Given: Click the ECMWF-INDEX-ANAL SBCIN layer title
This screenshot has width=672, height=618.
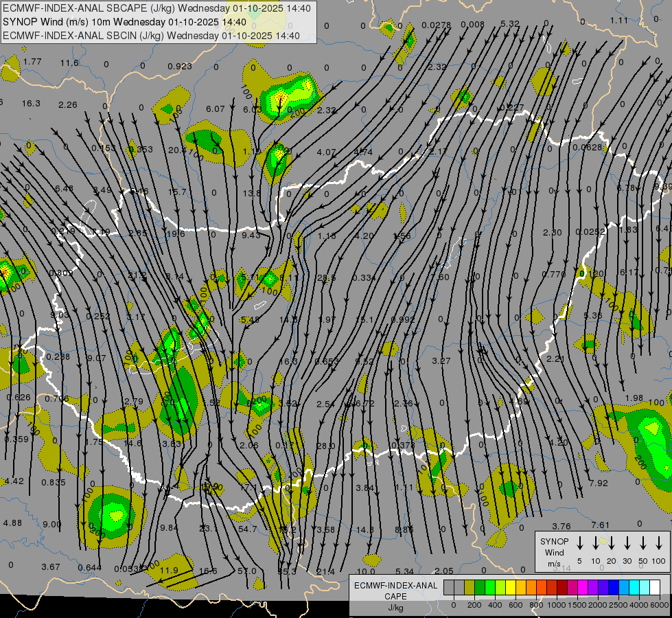Looking at the screenshot, I should pos(151,36).
